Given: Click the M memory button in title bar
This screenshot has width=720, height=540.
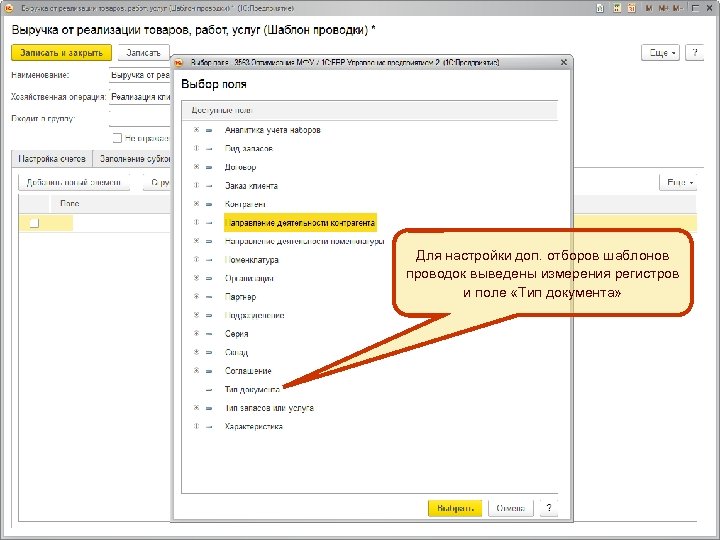Looking at the screenshot, I should (x=649, y=8).
